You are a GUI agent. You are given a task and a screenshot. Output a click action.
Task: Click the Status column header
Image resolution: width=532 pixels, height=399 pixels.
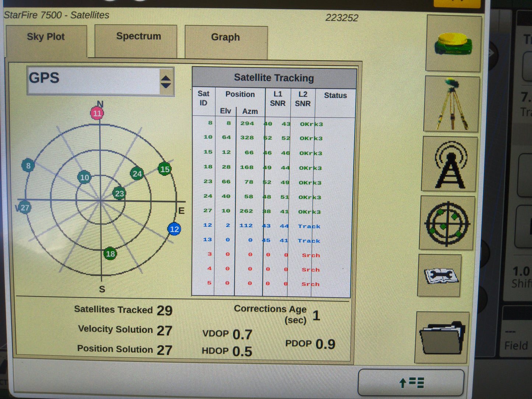335,96
